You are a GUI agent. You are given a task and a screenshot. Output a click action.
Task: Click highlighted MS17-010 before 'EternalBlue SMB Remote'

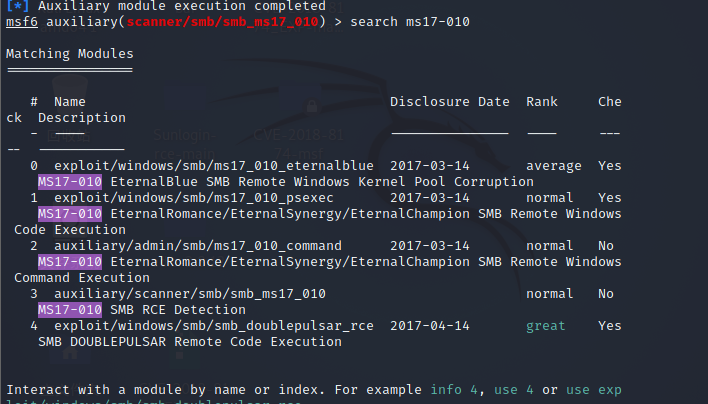coord(70,182)
